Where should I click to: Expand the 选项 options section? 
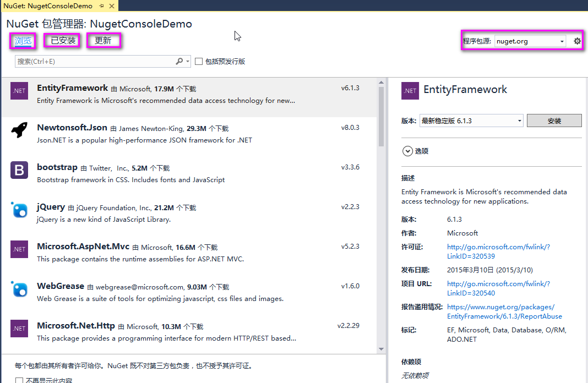(x=407, y=151)
